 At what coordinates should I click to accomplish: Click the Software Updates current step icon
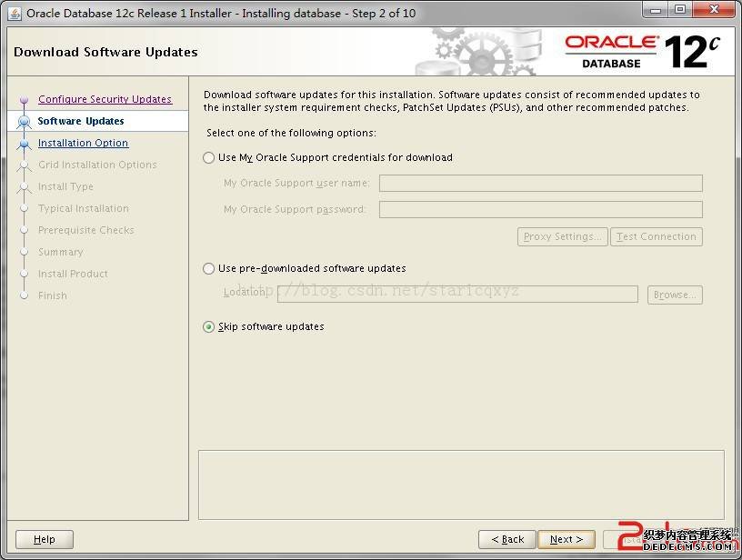(25, 122)
